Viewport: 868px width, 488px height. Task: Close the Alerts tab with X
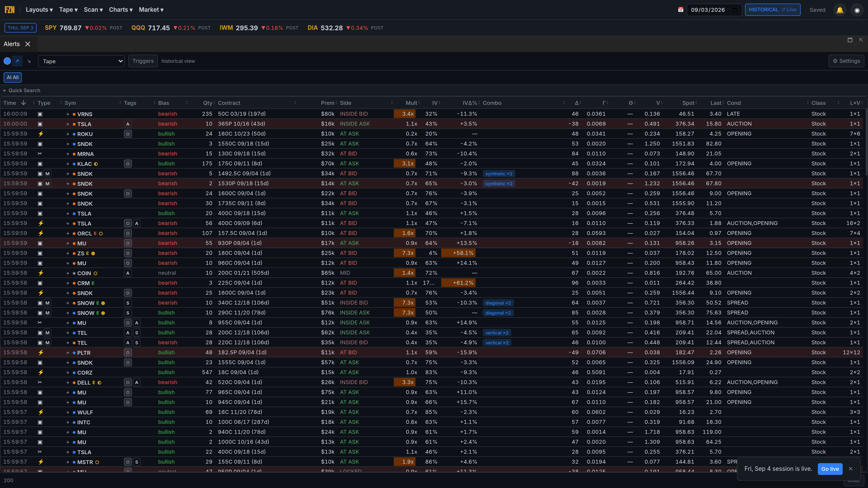[x=28, y=44]
